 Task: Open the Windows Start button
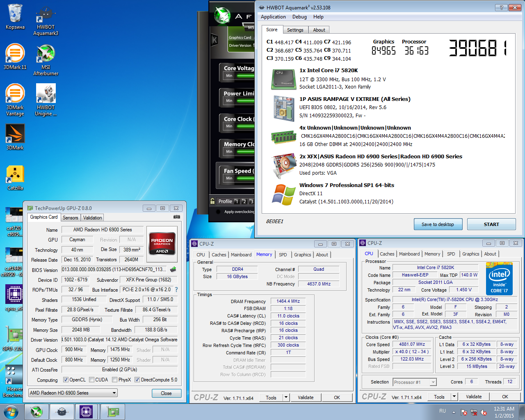11,412
